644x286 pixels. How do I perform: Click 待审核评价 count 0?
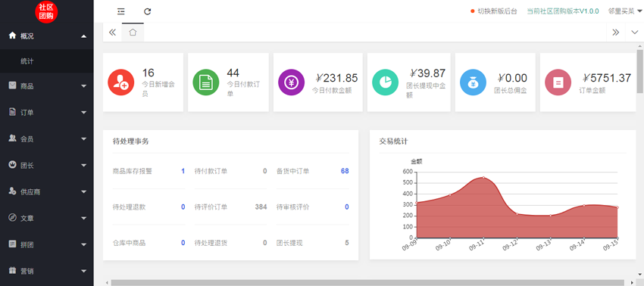347,207
